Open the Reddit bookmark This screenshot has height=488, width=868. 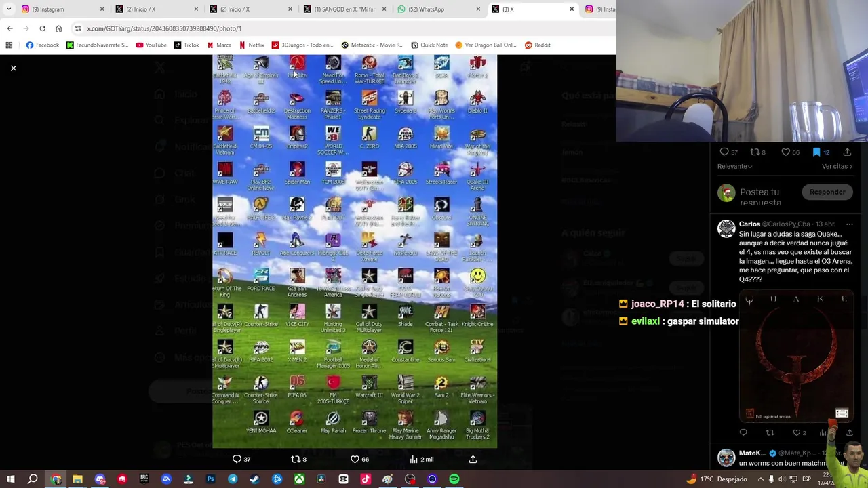(x=538, y=45)
